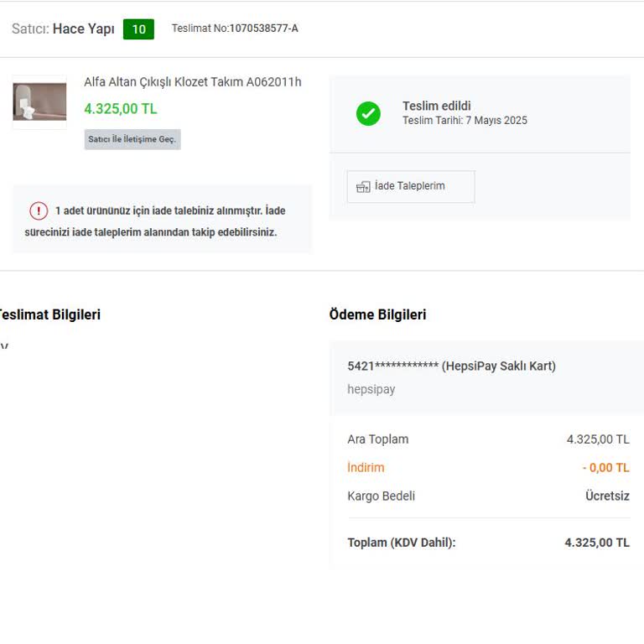Viewport: 644px width, 644px height.
Task: Click the red exclamation warning icon
Action: coord(39,210)
